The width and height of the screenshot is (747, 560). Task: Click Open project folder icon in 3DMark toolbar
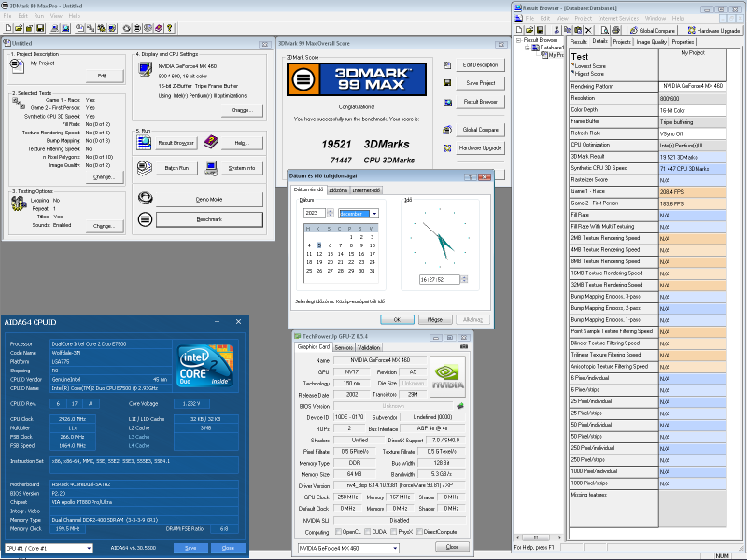pos(19,28)
